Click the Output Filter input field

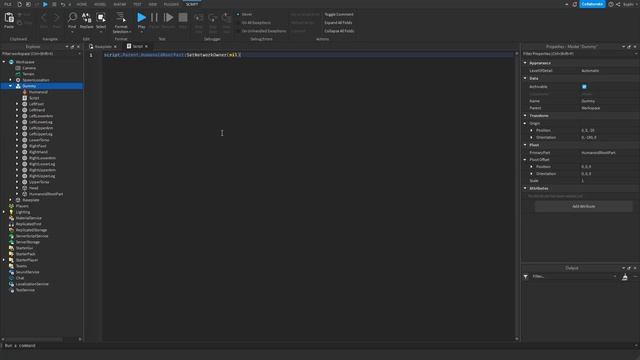[x=573, y=277]
